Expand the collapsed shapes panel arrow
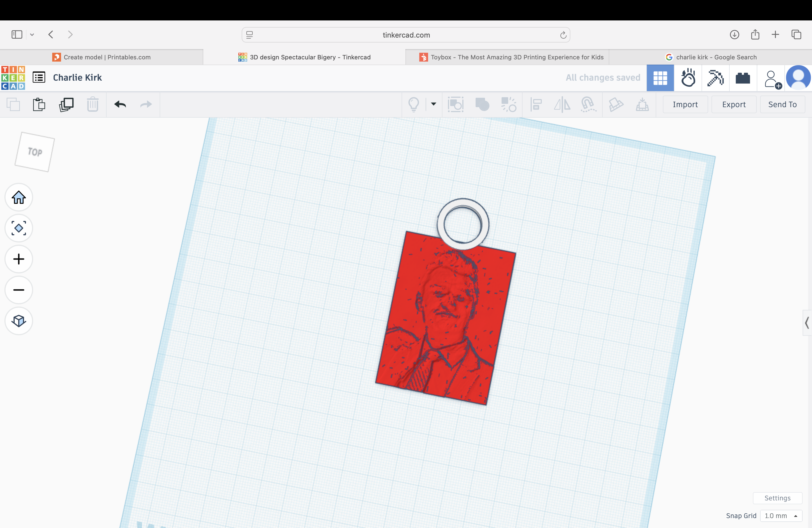The image size is (812, 528). (x=807, y=323)
